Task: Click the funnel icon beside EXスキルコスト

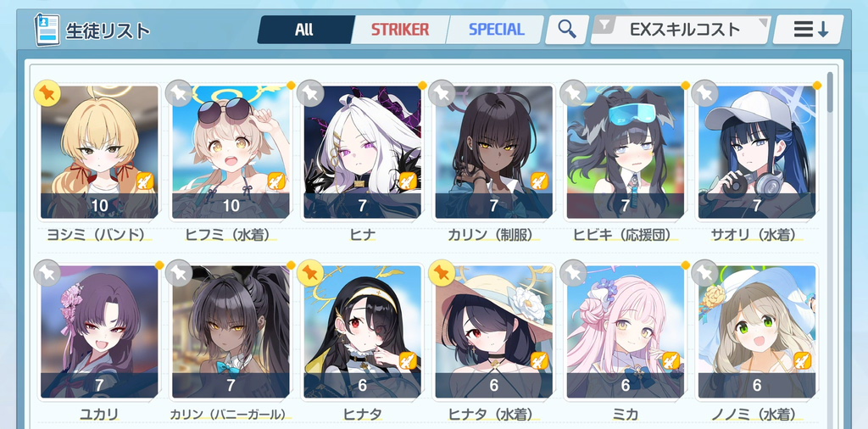Action: (x=606, y=25)
